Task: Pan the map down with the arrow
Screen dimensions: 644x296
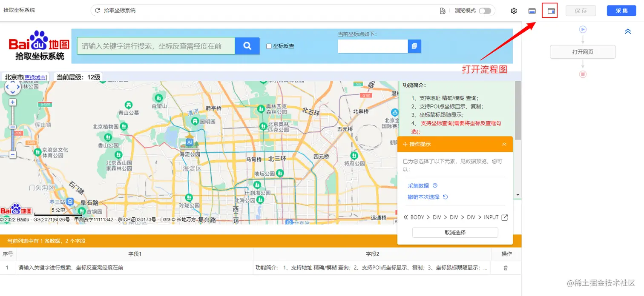Action: (12, 92)
